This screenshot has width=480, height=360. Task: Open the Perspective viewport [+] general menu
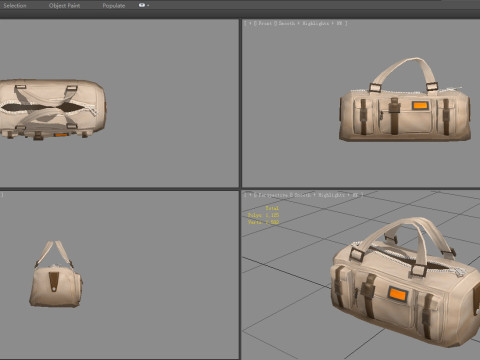click(250, 195)
